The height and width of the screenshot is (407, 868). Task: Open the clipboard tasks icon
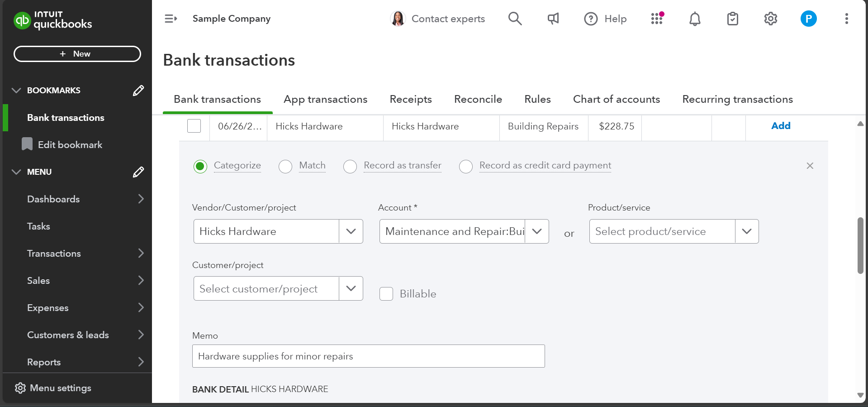pos(732,19)
